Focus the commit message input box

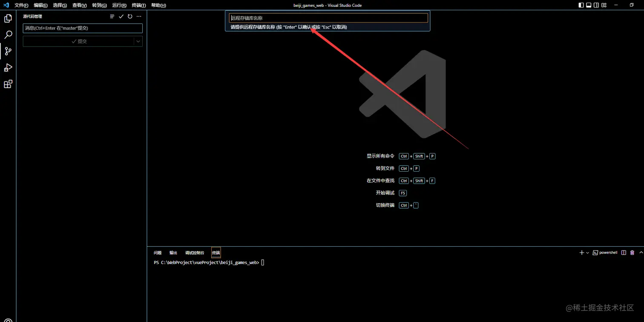coord(83,28)
